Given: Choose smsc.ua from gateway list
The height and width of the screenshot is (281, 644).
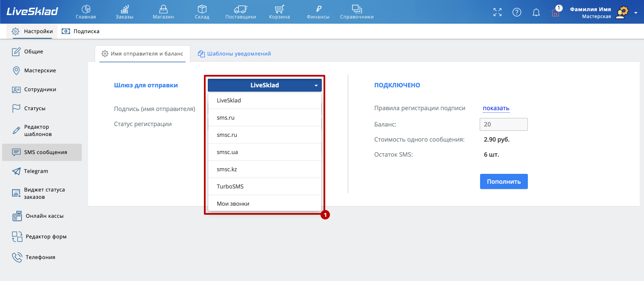Looking at the screenshot, I should [265, 152].
